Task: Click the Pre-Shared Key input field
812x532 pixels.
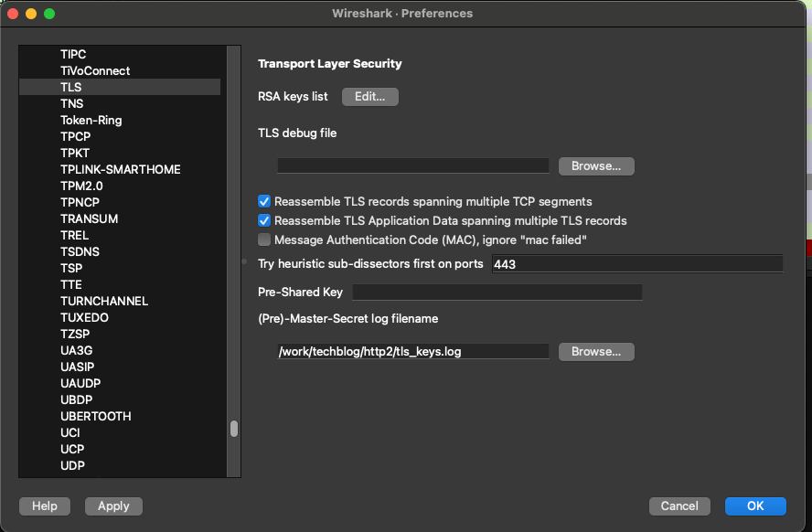Action: tap(497, 293)
